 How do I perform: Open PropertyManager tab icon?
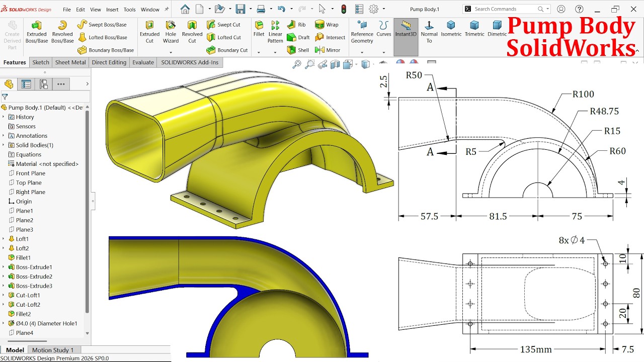coord(26,84)
